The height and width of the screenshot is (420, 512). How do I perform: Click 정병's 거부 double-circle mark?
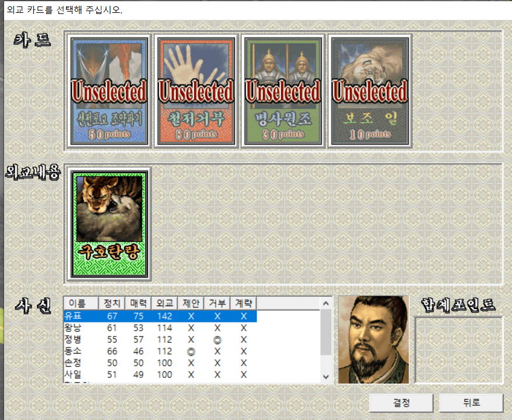[x=217, y=340]
